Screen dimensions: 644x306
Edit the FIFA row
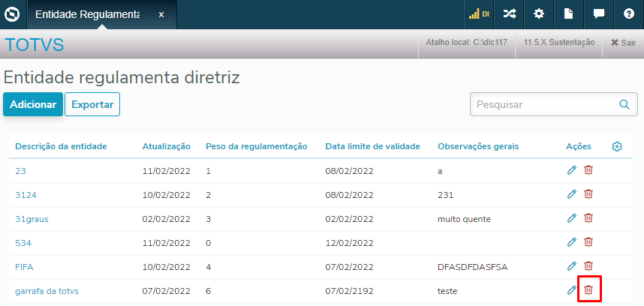point(572,266)
